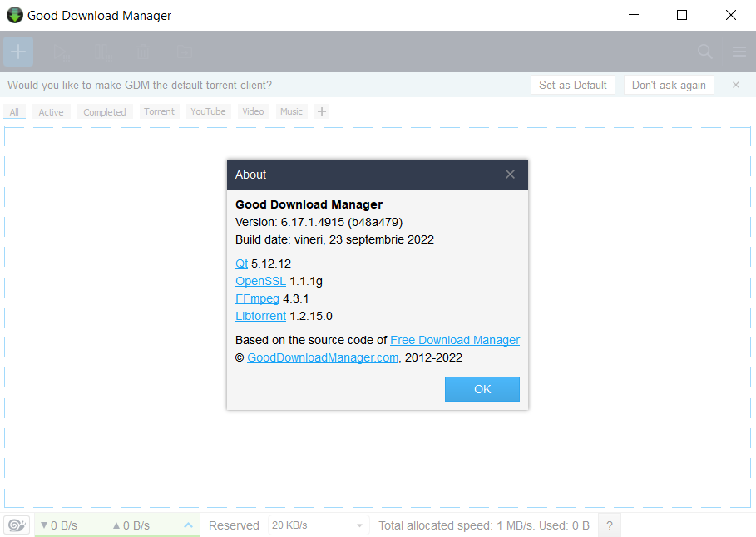Resume downloads using the Start icon
The width and height of the screenshot is (756, 537).
(x=59, y=51)
